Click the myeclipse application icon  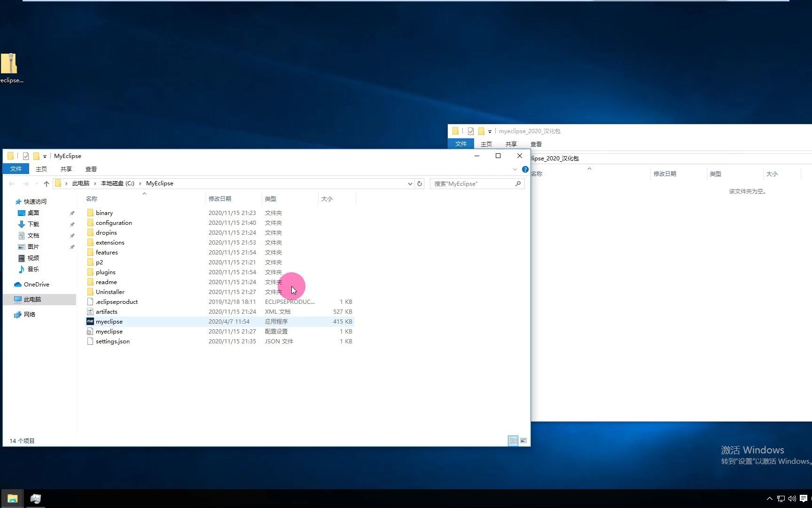(x=90, y=321)
